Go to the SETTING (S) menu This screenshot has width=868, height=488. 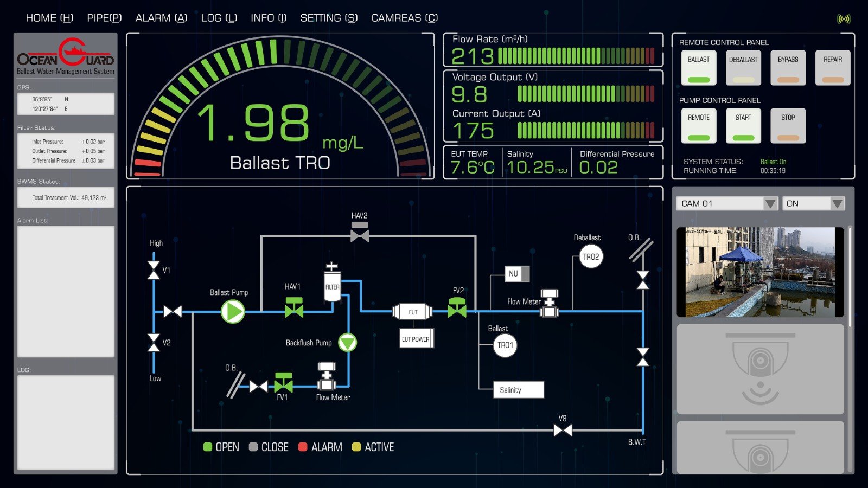329,18
